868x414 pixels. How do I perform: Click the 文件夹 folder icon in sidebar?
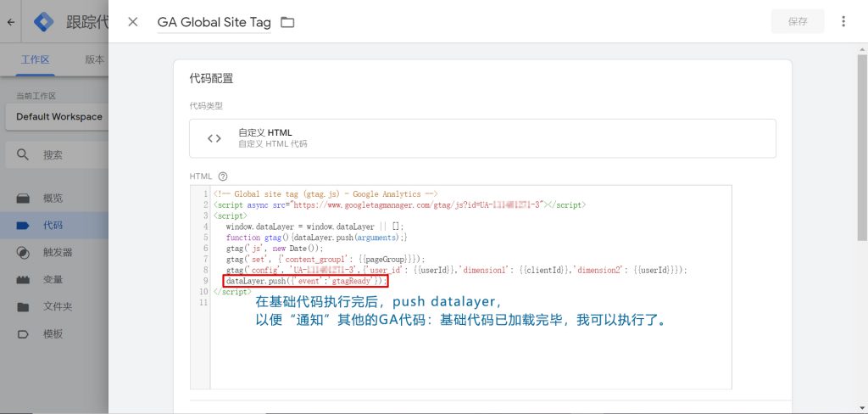[x=23, y=306]
